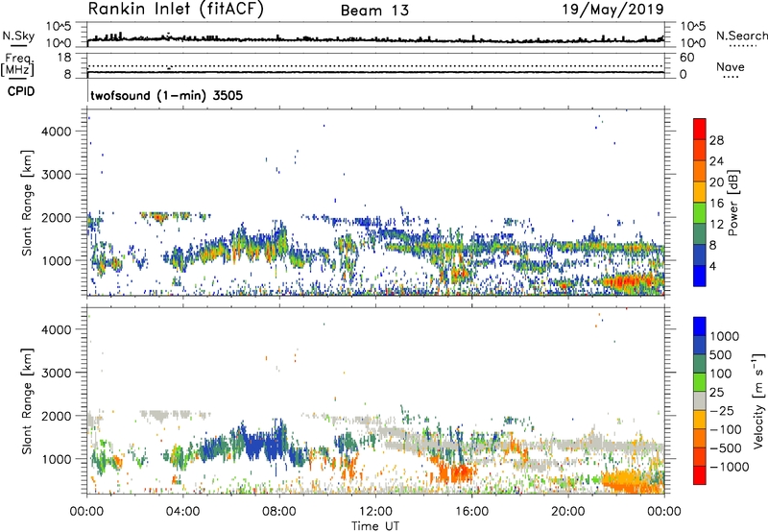The height and width of the screenshot is (532, 768).
Task: Click the 'Time UT' axis label
Action: [375, 526]
